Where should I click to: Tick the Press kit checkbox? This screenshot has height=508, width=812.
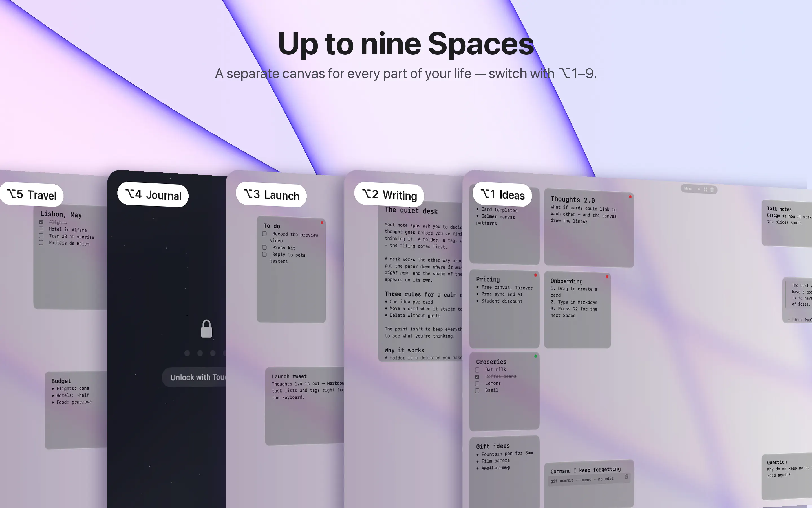264,248
